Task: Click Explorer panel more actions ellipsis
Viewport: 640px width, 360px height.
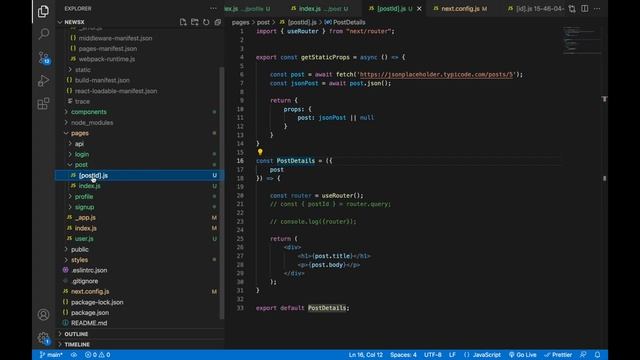Action: [x=213, y=9]
